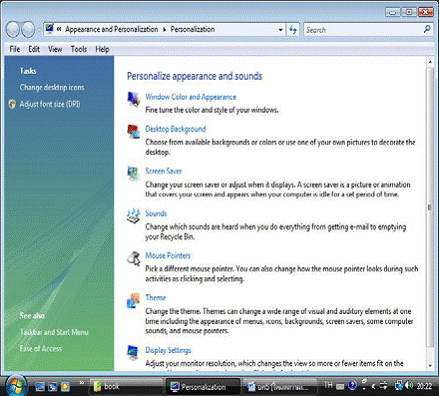Click the vertical scrollbar thumb
Viewport: 439px width, 396px height.
point(430,207)
